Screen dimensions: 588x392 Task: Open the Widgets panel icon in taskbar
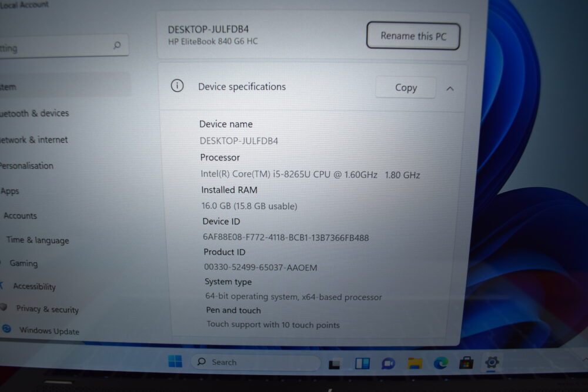point(363,363)
